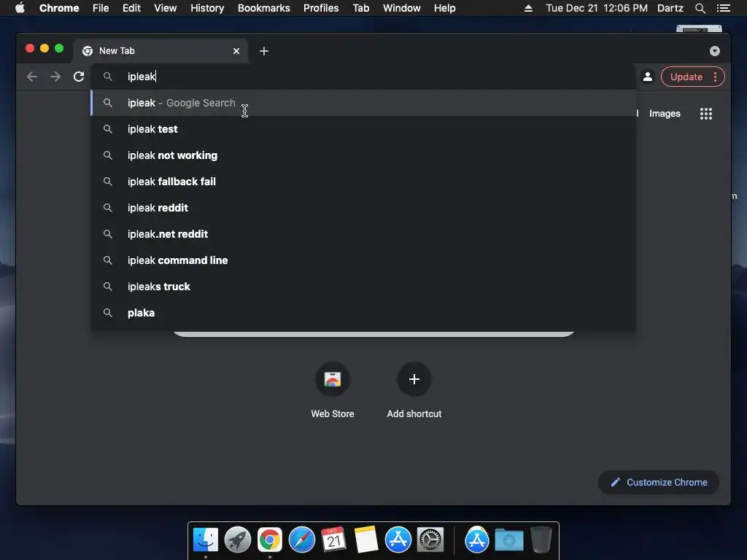Select the 'ipleak command line' suggestion

tap(363, 260)
